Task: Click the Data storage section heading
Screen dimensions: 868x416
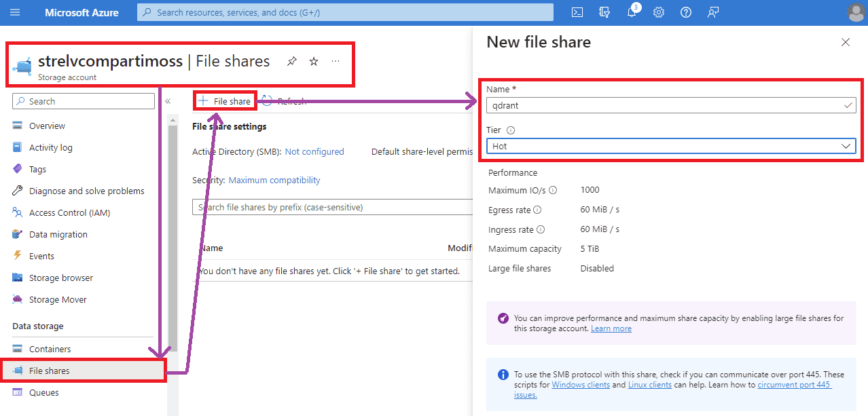Action: 38,326
